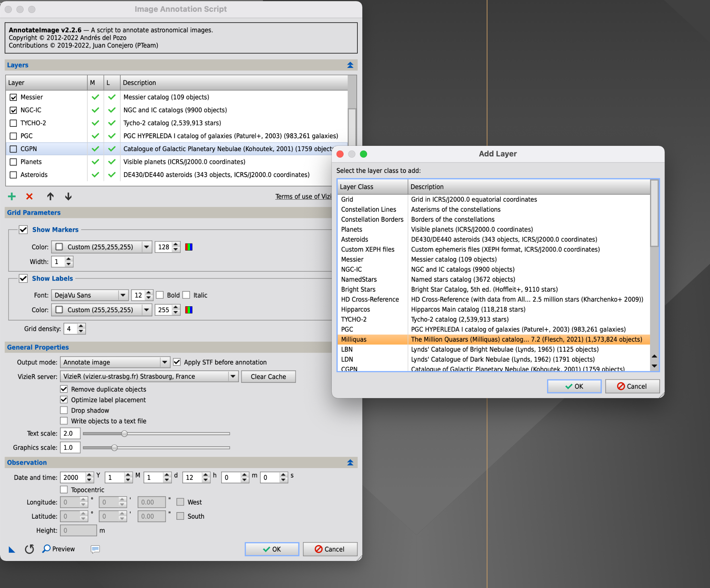710x588 pixels.
Task: Increase the Grid density stepper value
Action: click(81, 326)
